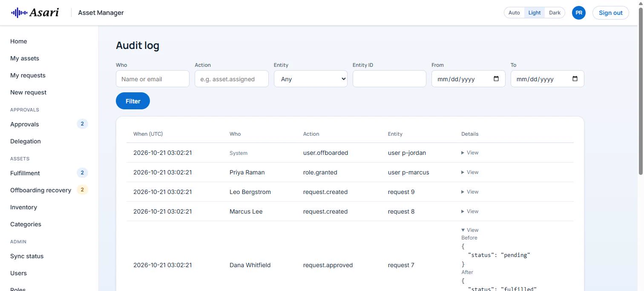The width and height of the screenshot is (644, 291).
Task: Click the 'user p-jordan' entity cell
Action: 407,153
